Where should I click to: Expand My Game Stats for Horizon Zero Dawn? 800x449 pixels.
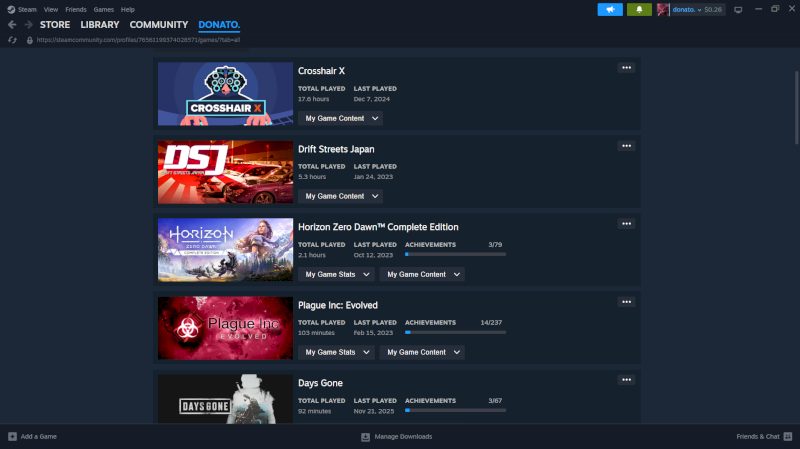click(x=336, y=274)
